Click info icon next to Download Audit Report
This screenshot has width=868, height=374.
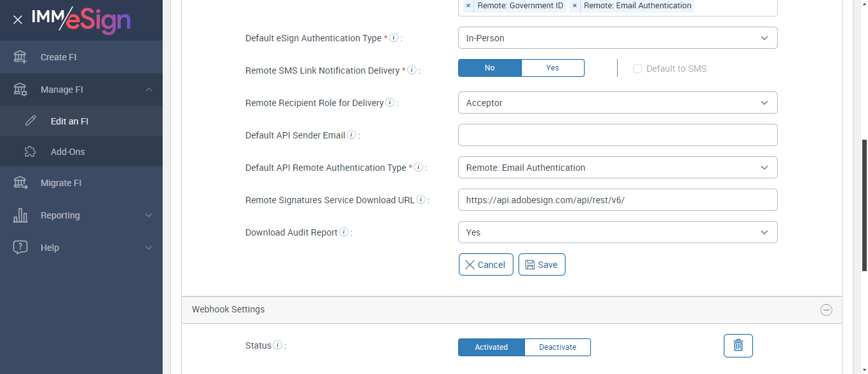click(x=344, y=232)
